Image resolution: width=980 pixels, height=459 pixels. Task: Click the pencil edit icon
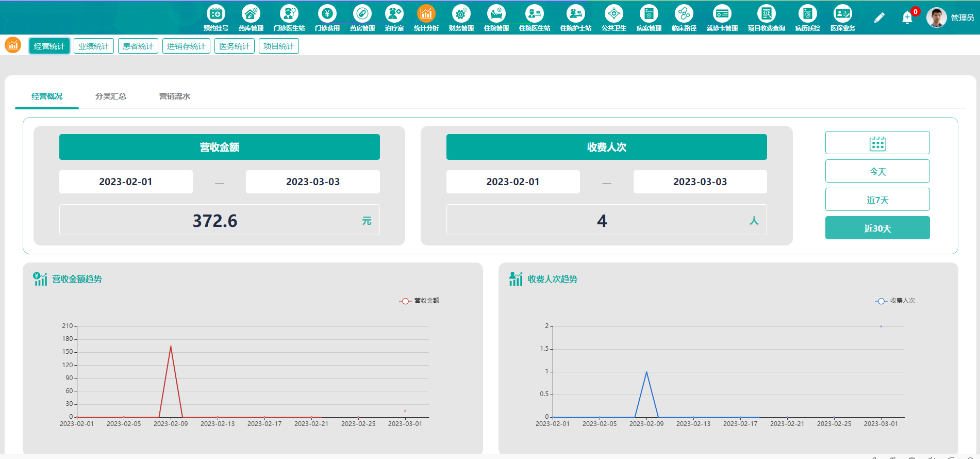click(x=879, y=18)
